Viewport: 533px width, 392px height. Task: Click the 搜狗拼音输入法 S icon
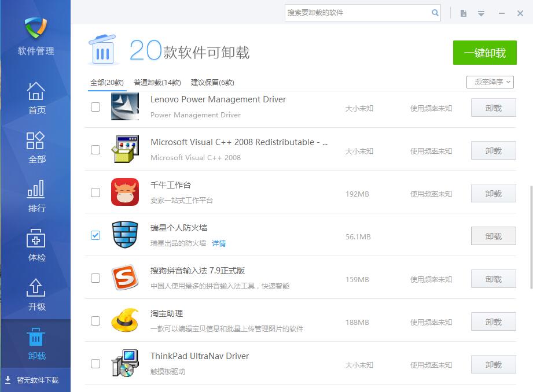click(125, 278)
